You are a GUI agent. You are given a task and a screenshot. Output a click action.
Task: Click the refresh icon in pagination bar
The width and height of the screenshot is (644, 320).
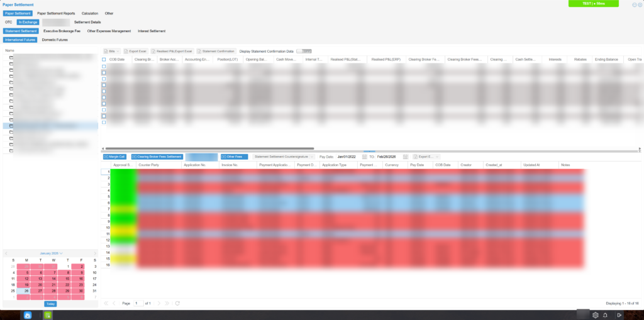pyautogui.click(x=178, y=303)
